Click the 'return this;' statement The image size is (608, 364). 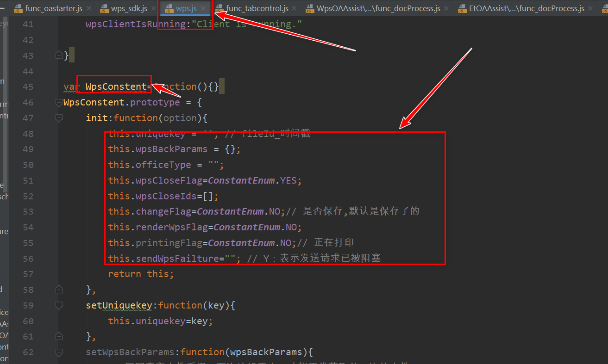[141, 274]
